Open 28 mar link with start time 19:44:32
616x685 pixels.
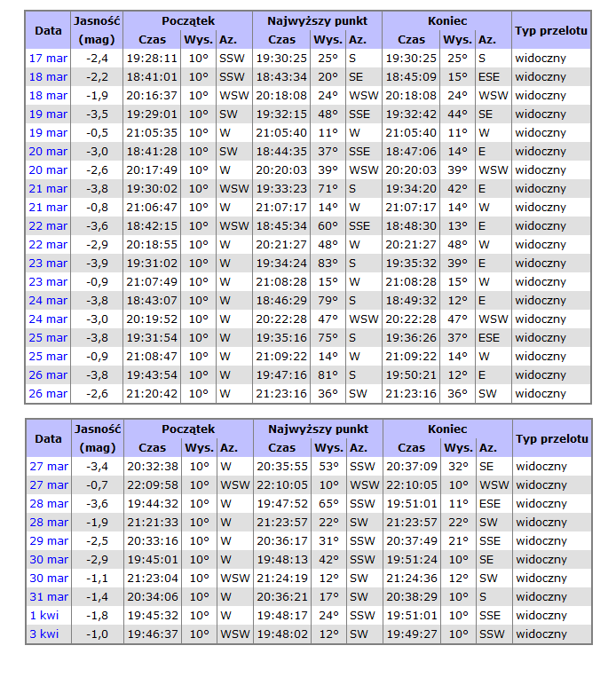coord(49,504)
